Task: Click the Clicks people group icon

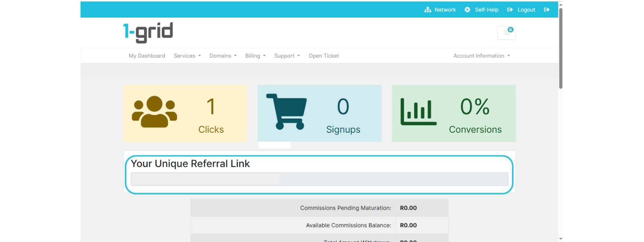Action: click(155, 112)
